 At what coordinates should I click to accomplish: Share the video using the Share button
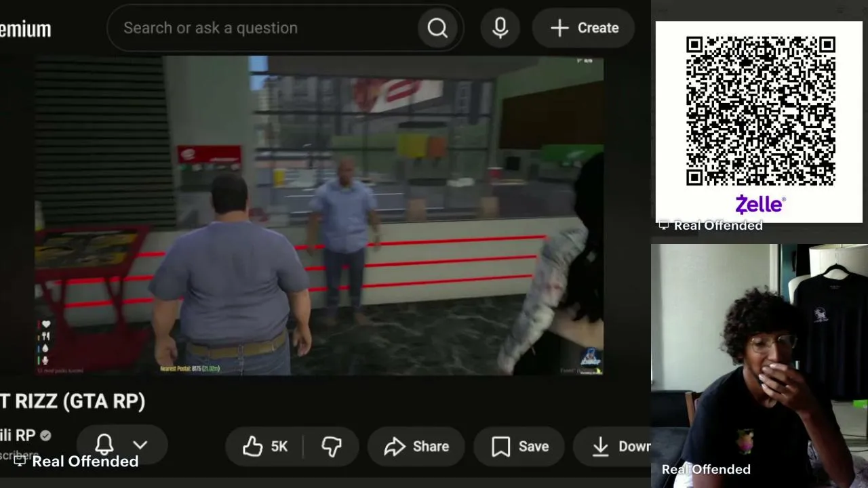416,447
